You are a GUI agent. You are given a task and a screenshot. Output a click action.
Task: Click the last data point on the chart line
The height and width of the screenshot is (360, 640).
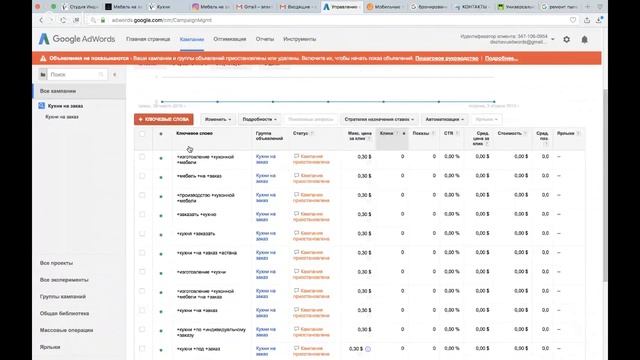click(x=494, y=102)
